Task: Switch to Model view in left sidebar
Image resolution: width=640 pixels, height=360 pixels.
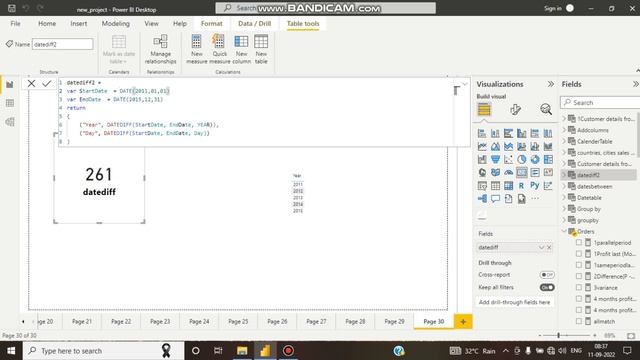Action: click(x=10, y=122)
